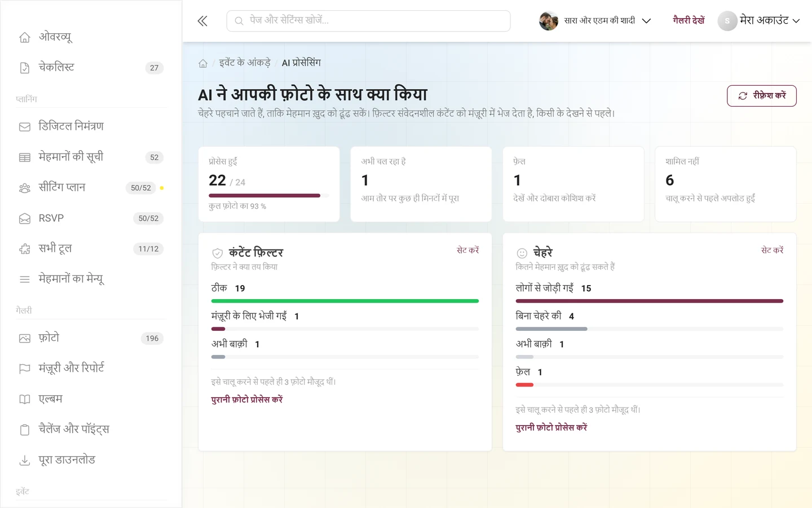
Task: Open ओवरव्यू from the sidebar home icon
Action: [25, 37]
